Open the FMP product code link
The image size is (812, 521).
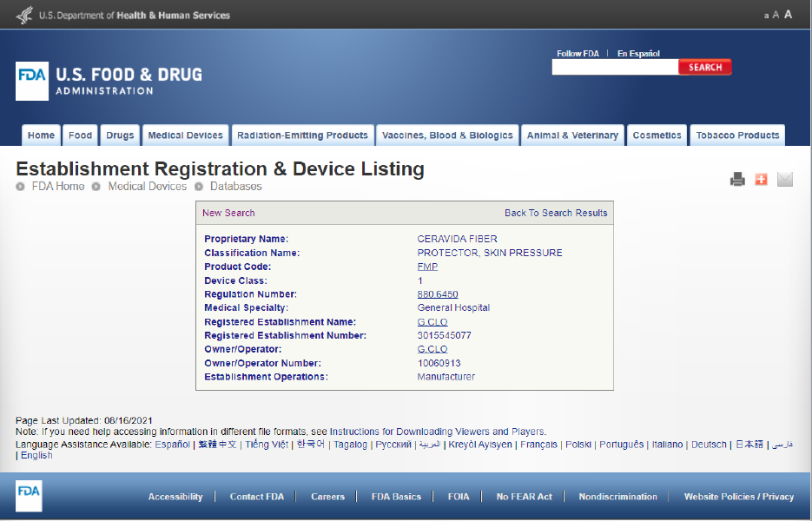click(427, 267)
